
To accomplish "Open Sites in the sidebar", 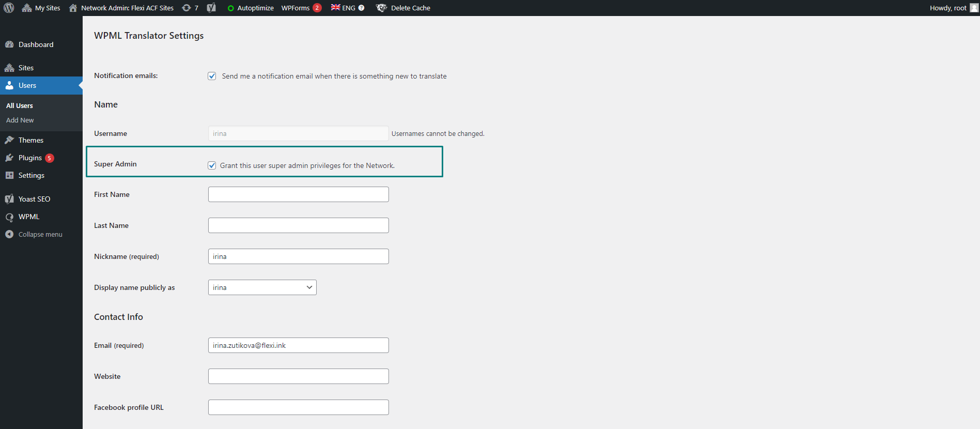I will 26,68.
